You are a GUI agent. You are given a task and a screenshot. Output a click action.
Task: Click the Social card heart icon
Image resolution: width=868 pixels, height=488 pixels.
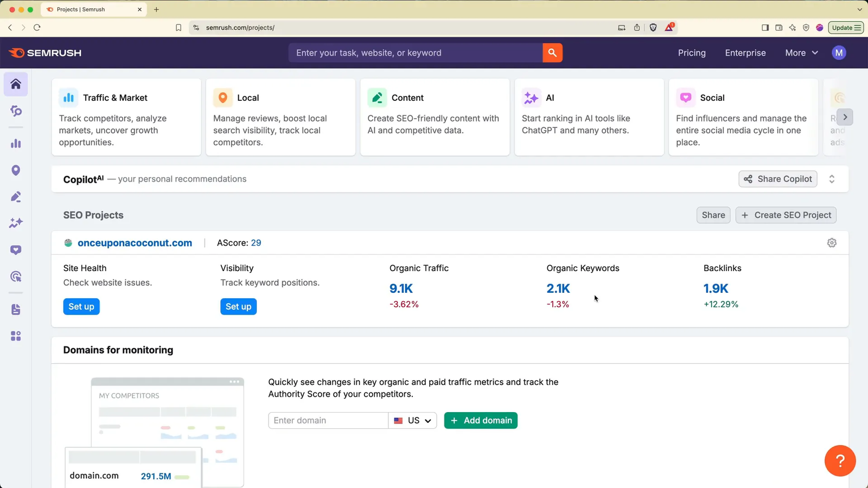(x=686, y=98)
